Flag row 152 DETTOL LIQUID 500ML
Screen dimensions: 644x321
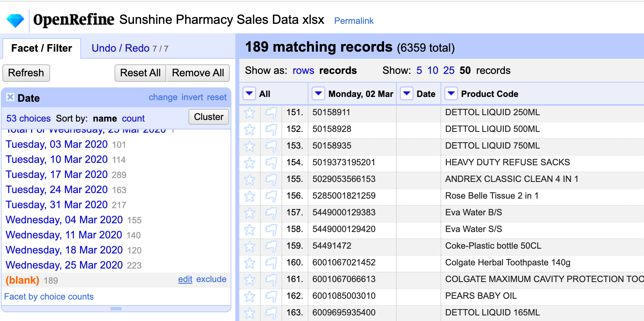pyautogui.click(x=271, y=130)
